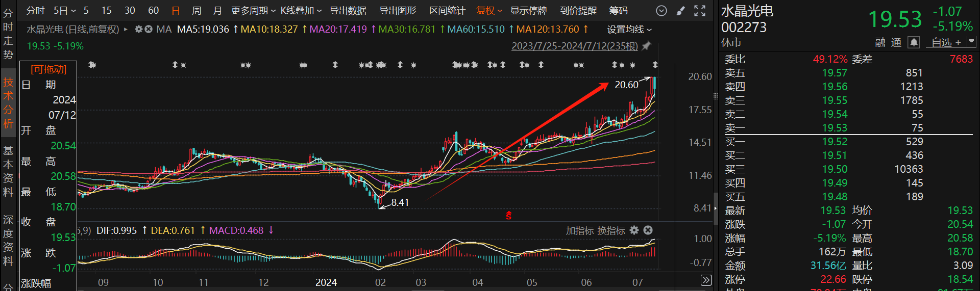Open MA indicator settings gear
This screenshot has height=291, width=980.
pos(138,30)
